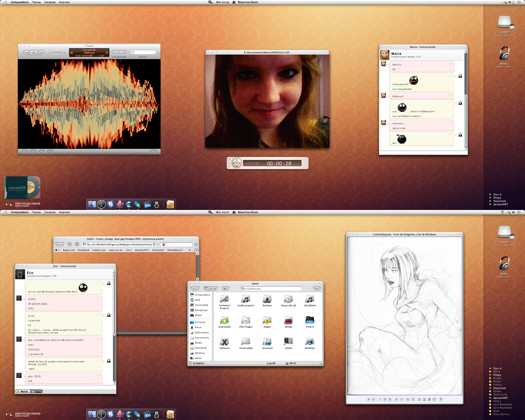Switch home window to column view
Screen dimensions: 525x420
coord(215,289)
